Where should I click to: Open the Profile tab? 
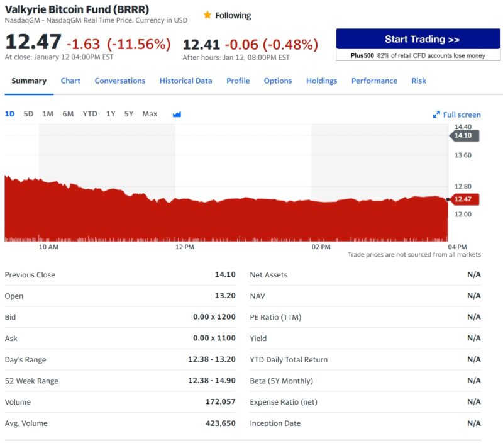coord(238,81)
